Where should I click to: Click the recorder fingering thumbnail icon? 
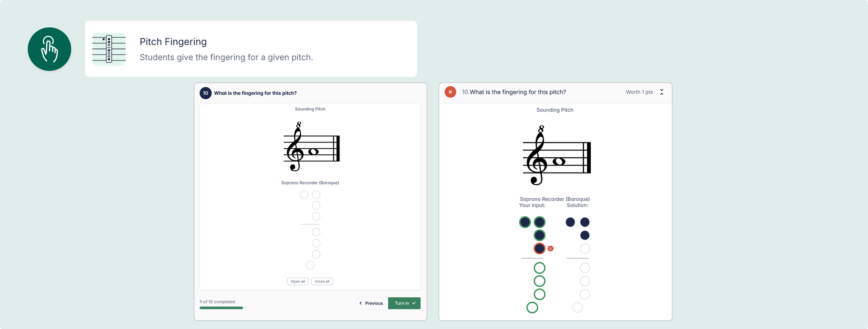109,49
